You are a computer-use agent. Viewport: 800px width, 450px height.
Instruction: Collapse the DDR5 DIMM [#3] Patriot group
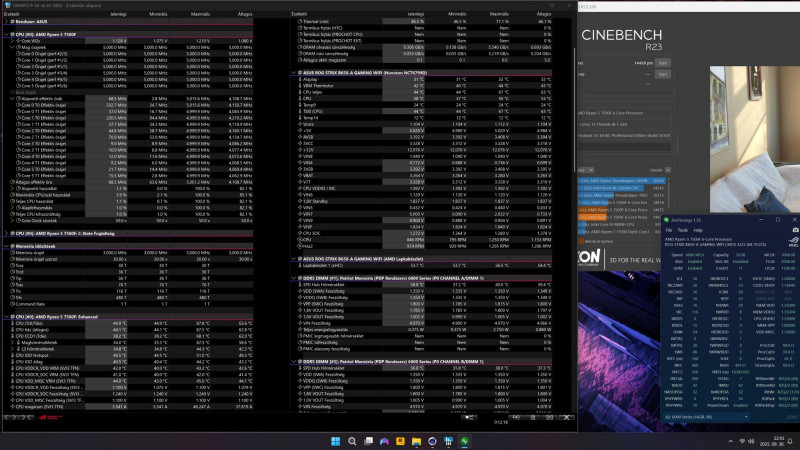294,362
